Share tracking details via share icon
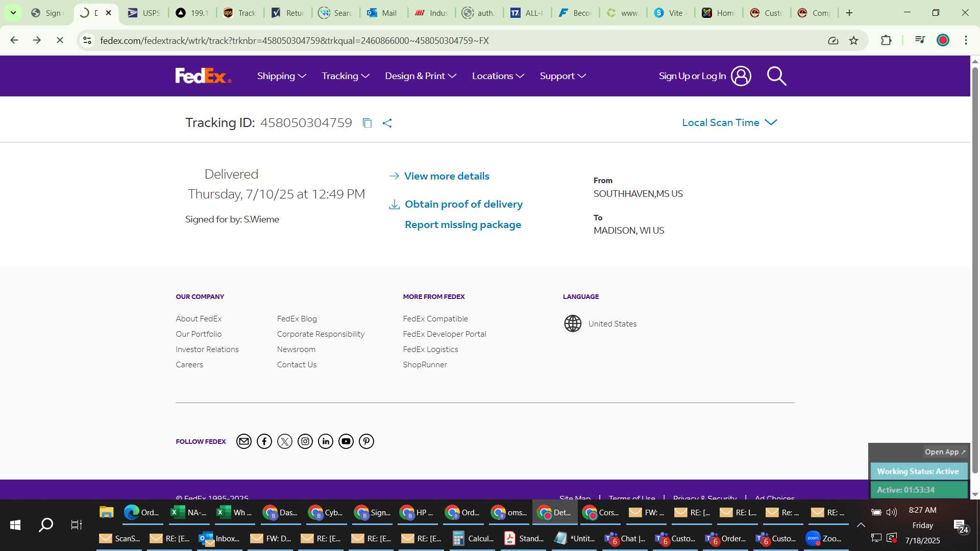Image resolution: width=980 pixels, height=551 pixels. pyautogui.click(x=387, y=123)
